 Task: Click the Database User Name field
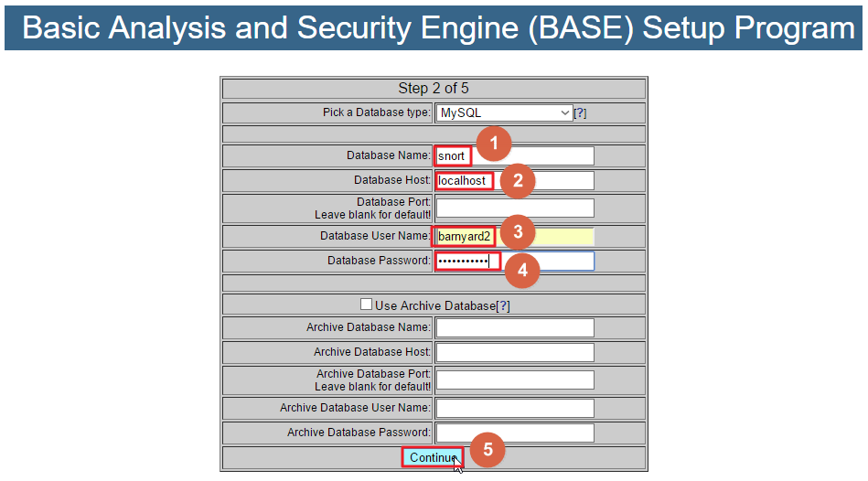515,236
